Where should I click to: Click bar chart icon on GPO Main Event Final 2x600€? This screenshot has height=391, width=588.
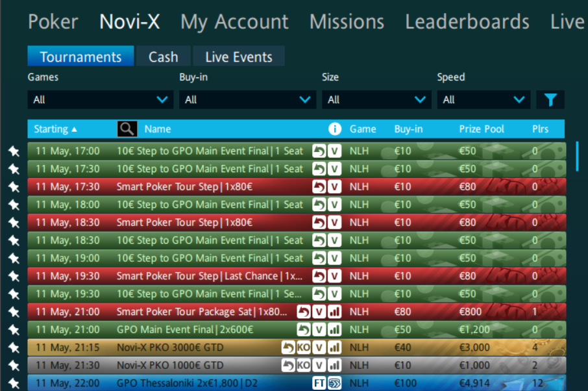(334, 329)
